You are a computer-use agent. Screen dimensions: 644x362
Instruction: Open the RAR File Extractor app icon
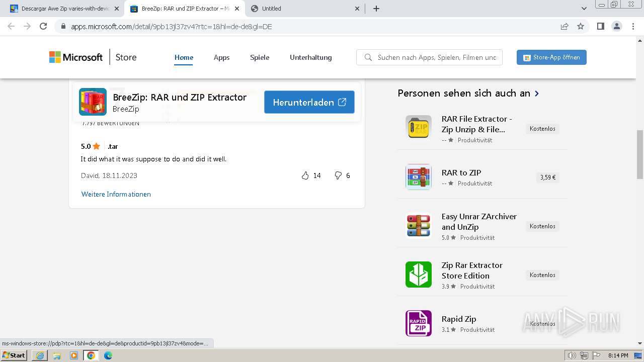[x=419, y=128]
